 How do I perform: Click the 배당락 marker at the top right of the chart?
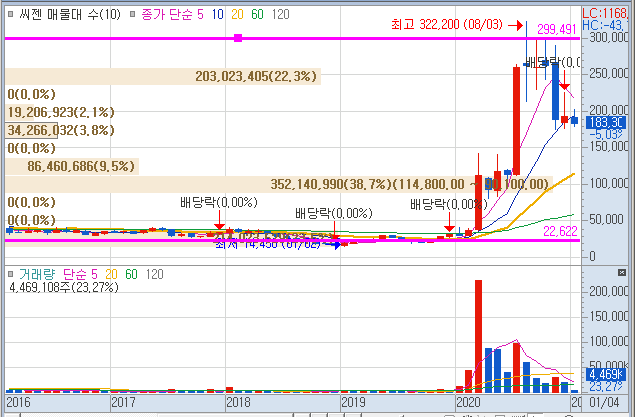pyautogui.click(x=552, y=63)
